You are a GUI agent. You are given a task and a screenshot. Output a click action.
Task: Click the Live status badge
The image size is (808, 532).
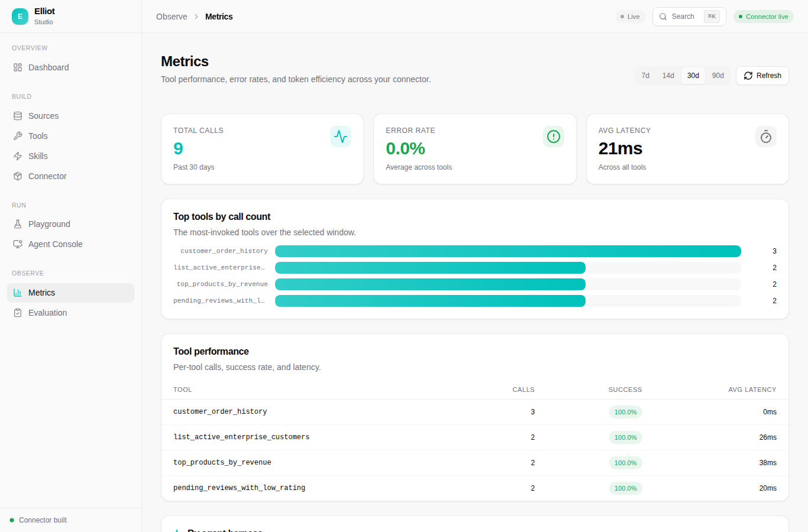[630, 17]
